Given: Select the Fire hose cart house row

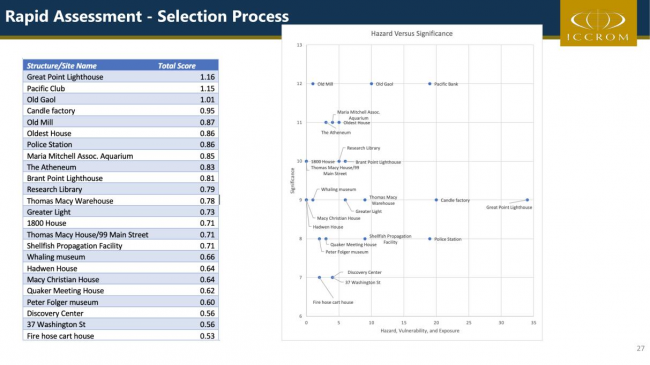Looking at the screenshot, I should pyautogui.click(x=121, y=336).
